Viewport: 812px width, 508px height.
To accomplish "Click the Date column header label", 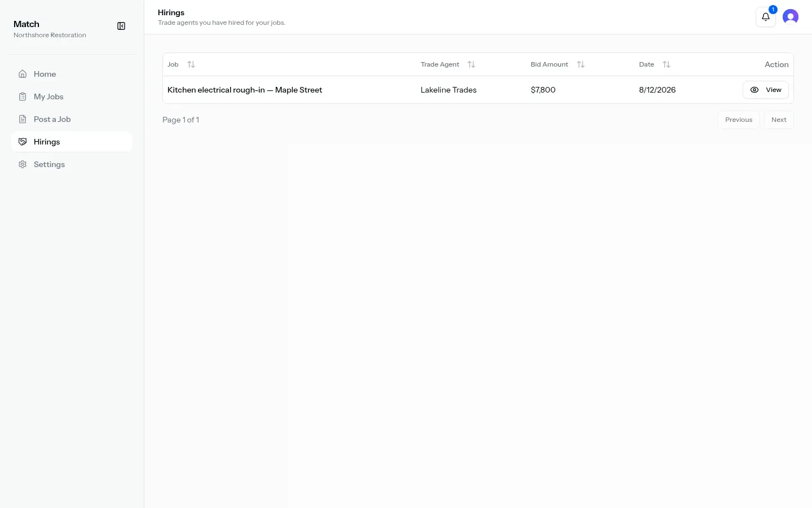I will [x=646, y=64].
